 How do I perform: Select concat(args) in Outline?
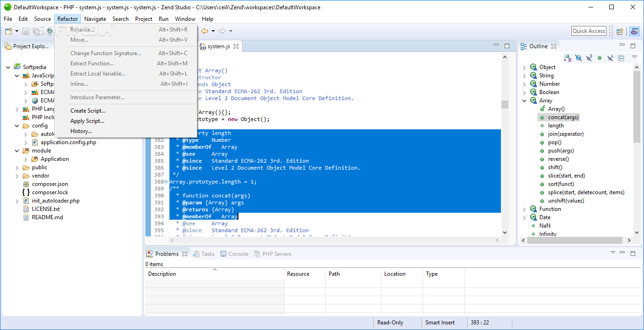563,117
